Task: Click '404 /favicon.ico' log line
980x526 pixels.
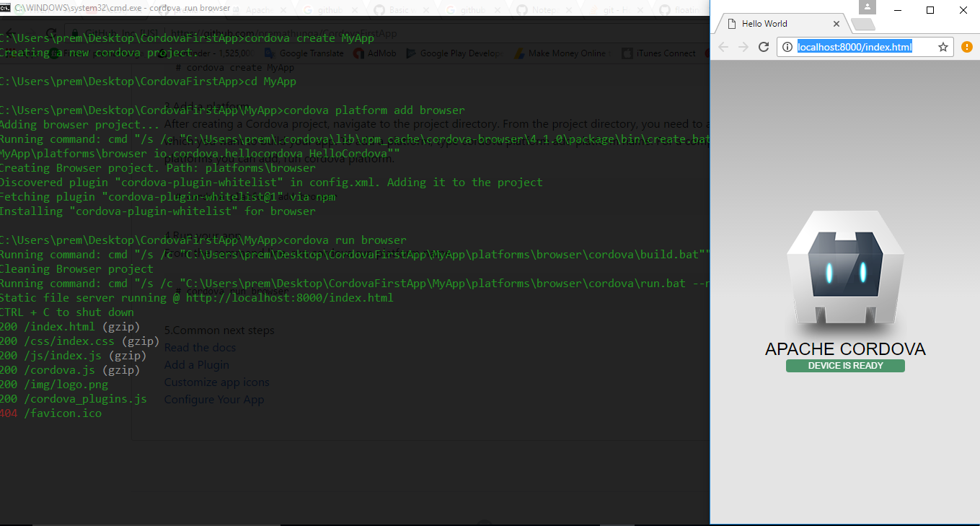Action: pos(50,413)
